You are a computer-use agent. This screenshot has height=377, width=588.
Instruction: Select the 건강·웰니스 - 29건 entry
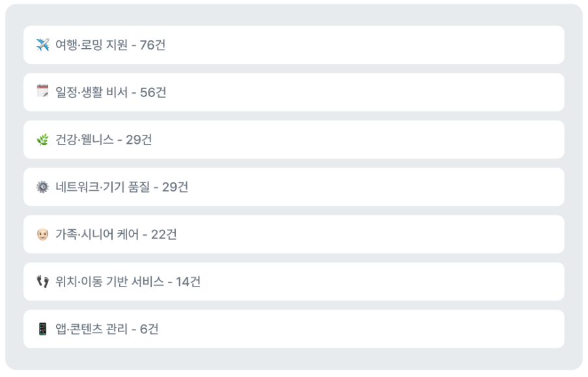coord(294,139)
